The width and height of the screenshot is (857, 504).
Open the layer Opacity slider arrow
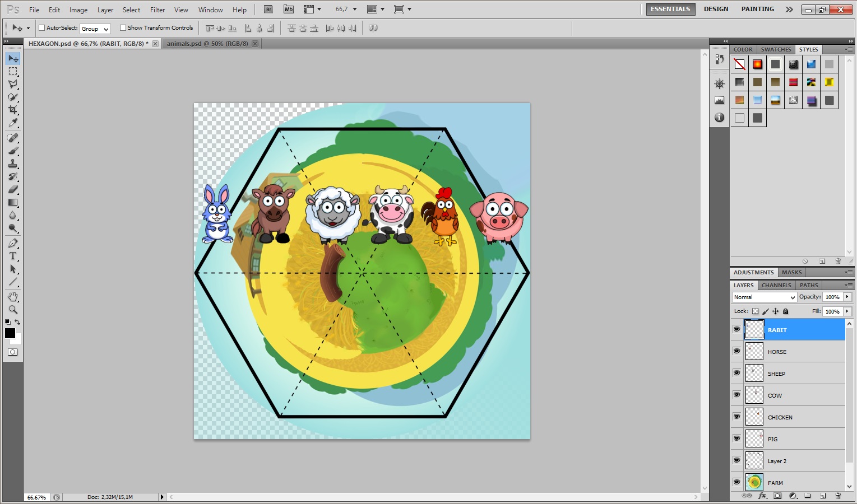tap(847, 297)
